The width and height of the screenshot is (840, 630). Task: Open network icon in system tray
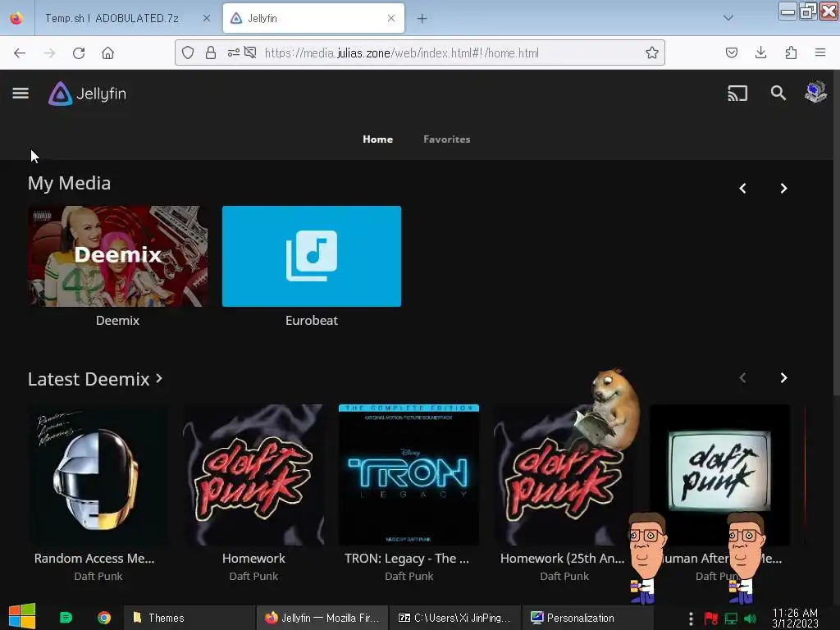[731, 619]
